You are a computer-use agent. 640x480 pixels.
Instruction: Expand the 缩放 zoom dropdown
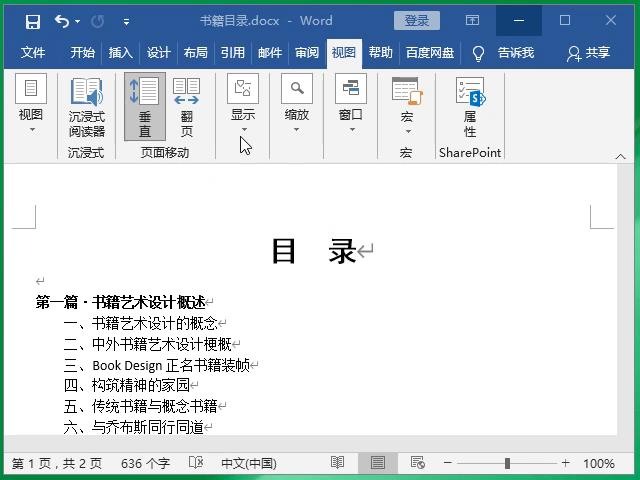coord(297,104)
